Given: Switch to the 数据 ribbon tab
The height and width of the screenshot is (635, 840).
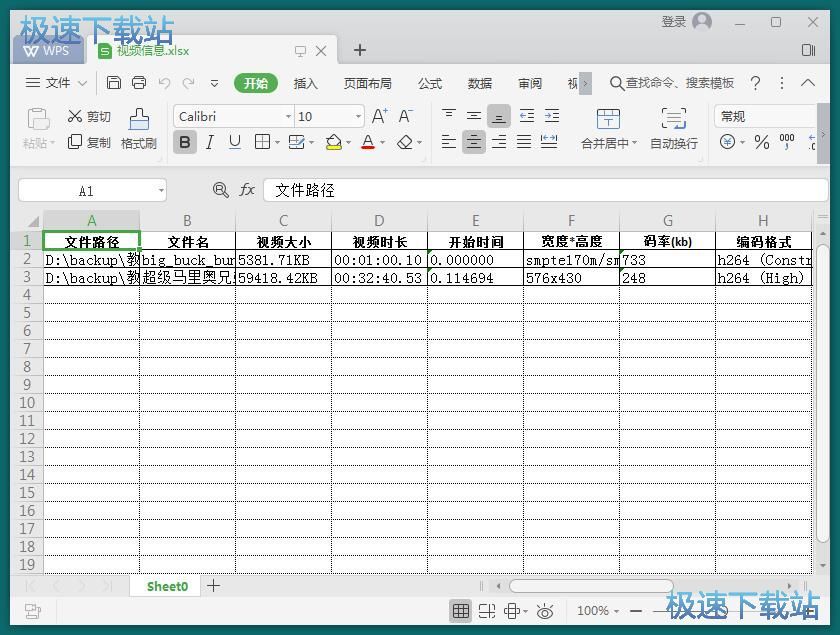Looking at the screenshot, I should click(x=479, y=83).
